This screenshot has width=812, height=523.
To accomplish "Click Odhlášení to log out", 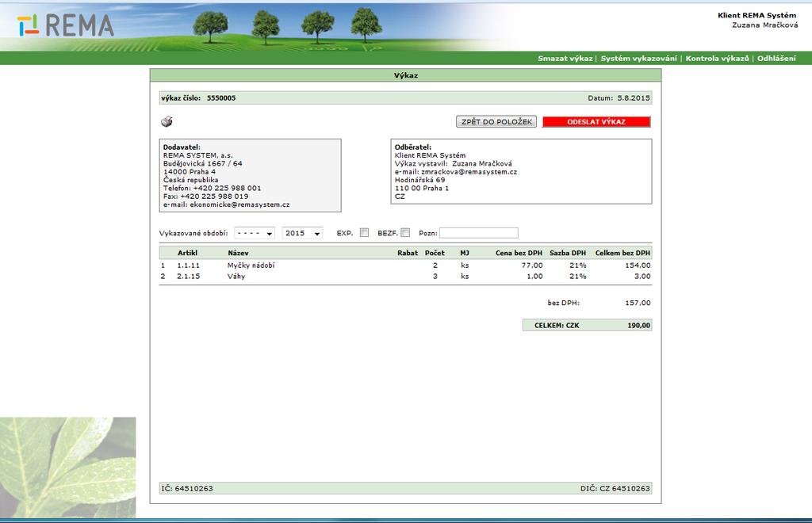I will coord(776,59).
